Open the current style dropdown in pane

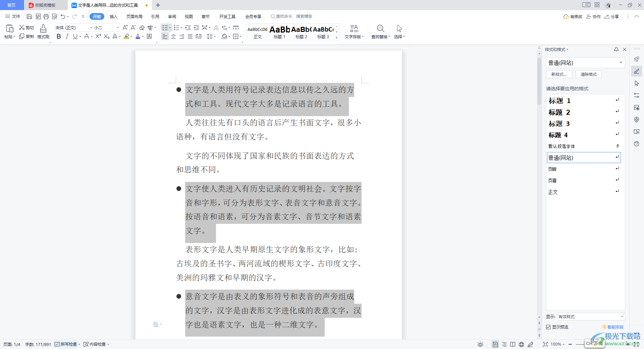click(x=621, y=63)
